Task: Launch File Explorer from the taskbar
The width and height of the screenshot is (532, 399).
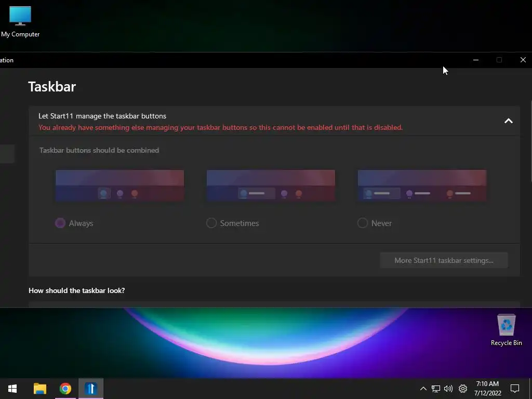Action: click(x=39, y=389)
